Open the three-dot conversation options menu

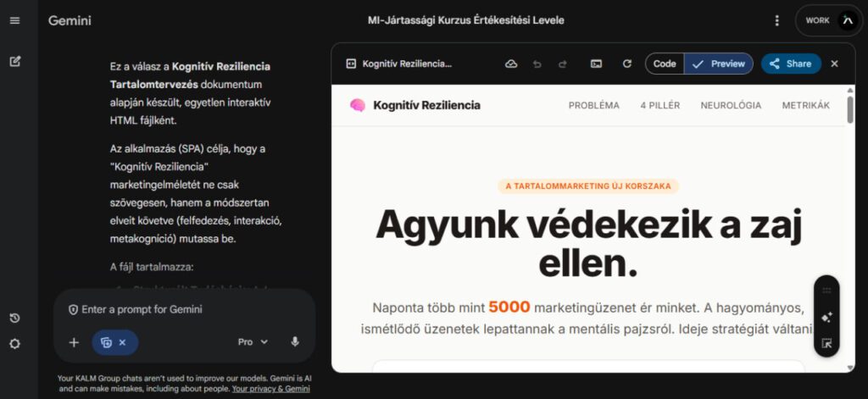click(777, 20)
